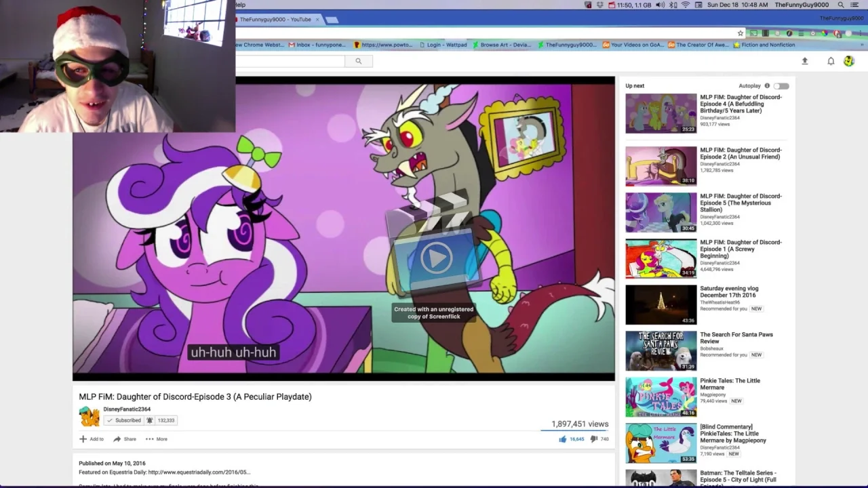Open the volume menu bar icon

click(x=660, y=5)
